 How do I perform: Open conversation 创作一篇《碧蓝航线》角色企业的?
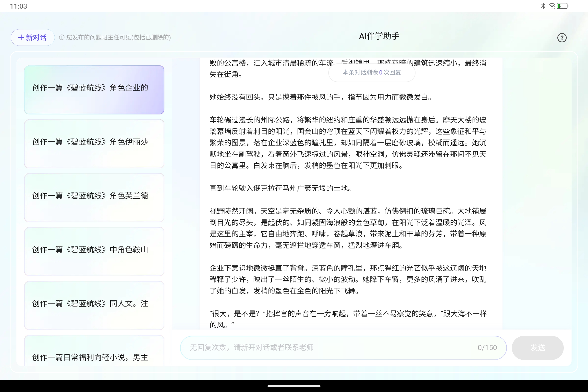(x=94, y=90)
